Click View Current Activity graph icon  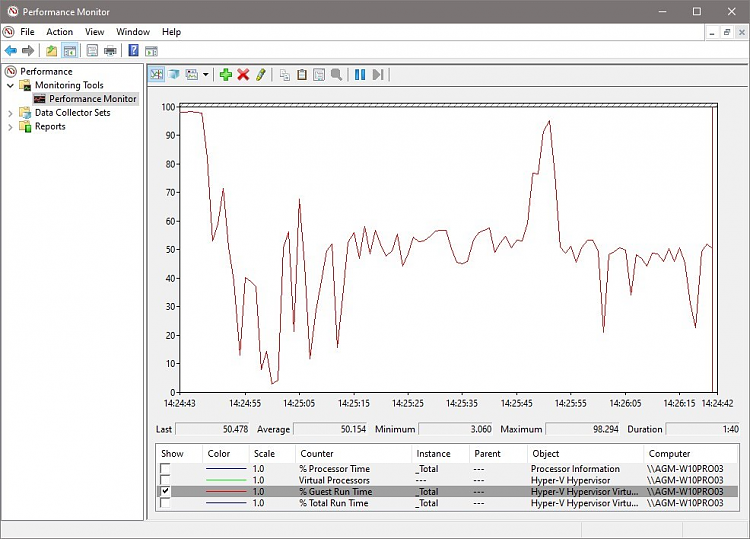(156, 75)
